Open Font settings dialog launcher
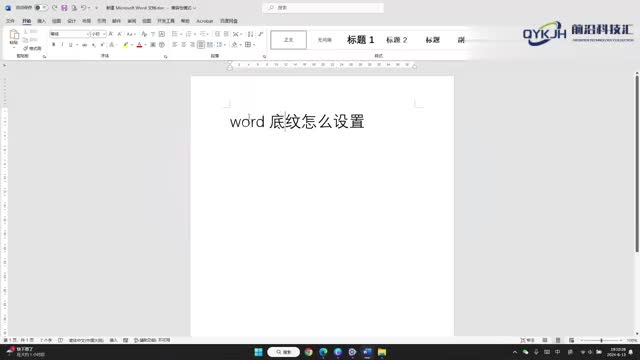Screen dimensions: 640x360 [x=165, y=57]
